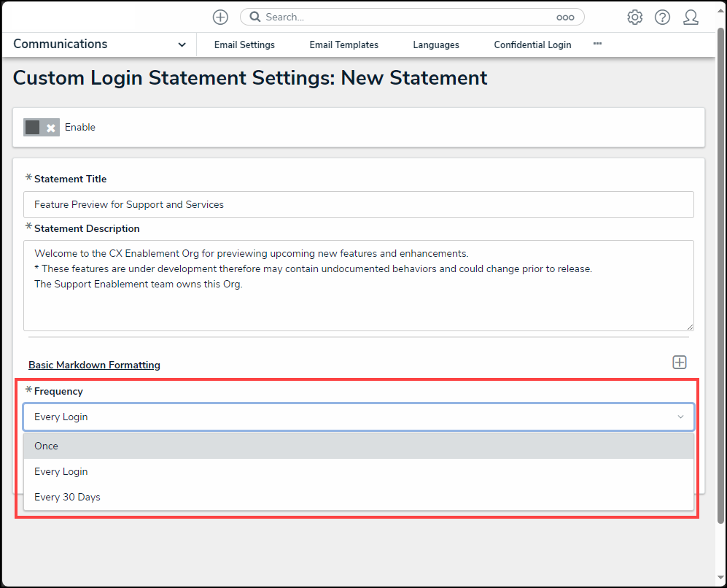Open the user profile icon

691,18
